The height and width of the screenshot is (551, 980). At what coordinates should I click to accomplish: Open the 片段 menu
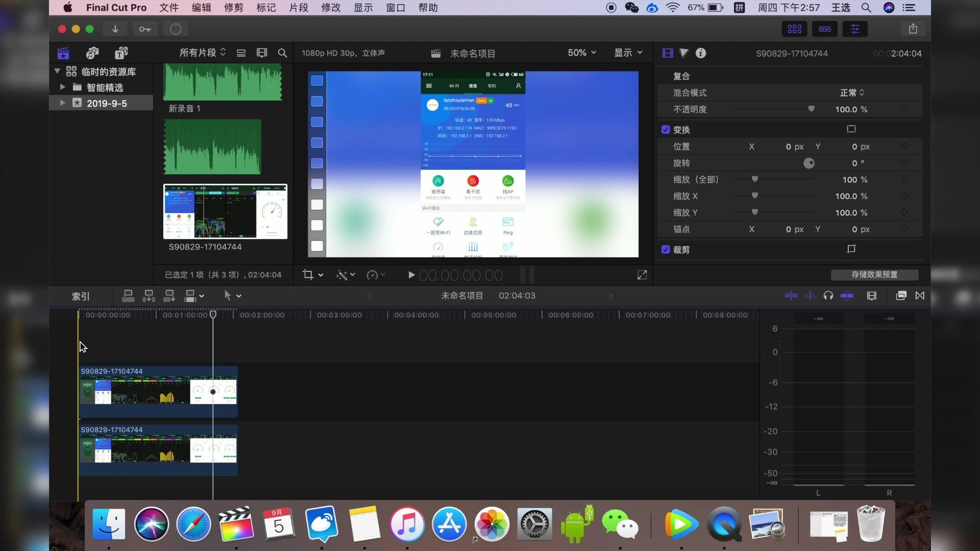299,8
